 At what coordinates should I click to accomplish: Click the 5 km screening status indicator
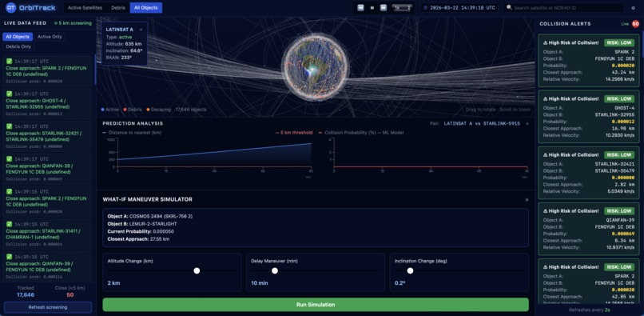point(73,23)
